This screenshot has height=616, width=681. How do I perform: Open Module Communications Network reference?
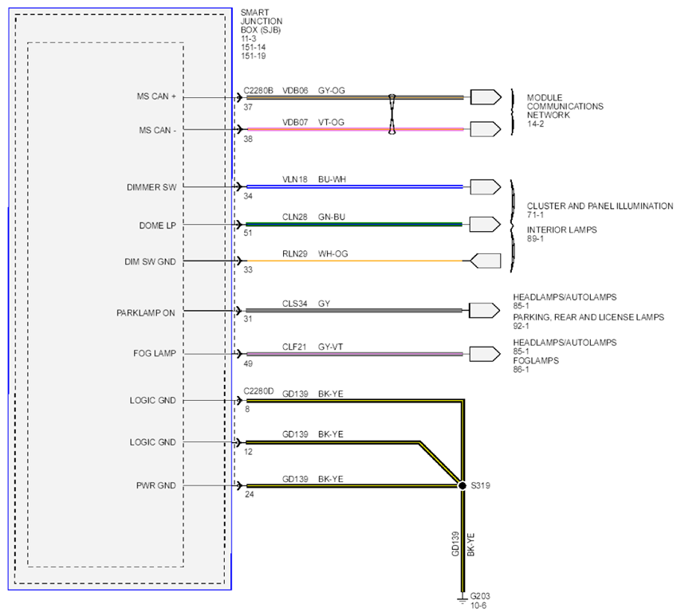(565, 106)
